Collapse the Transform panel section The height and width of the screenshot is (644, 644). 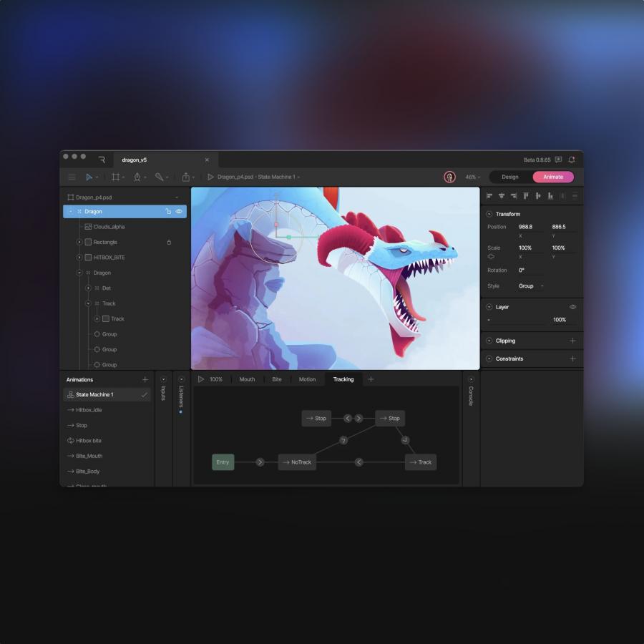pyautogui.click(x=489, y=213)
